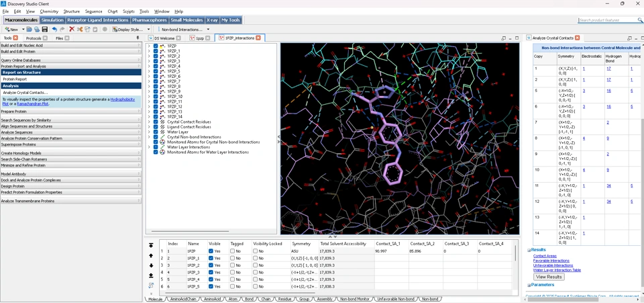This screenshot has width=644, height=303.
Task: Switch to the AminoAcid table tab
Action: [x=212, y=299]
